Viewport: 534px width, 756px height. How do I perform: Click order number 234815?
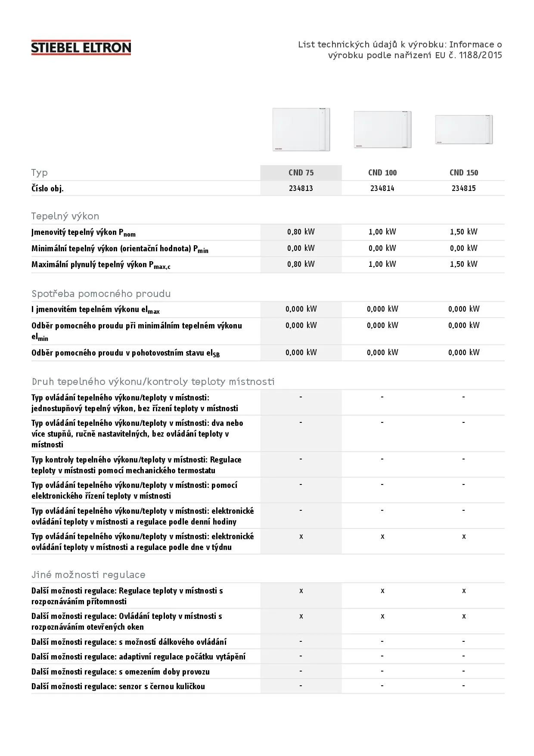[x=464, y=188]
